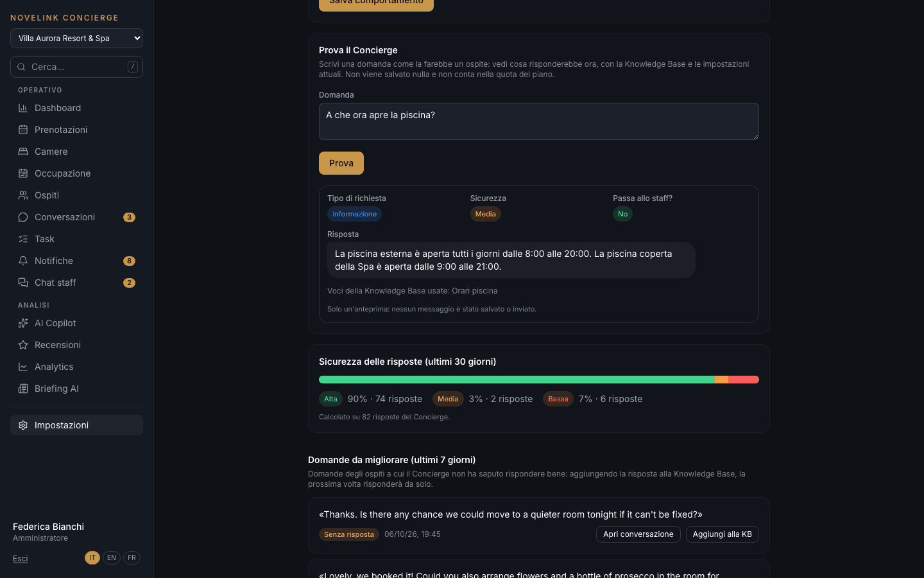Image resolution: width=924 pixels, height=578 pixels.
Task: Switch language to IT
Action: 92,557
